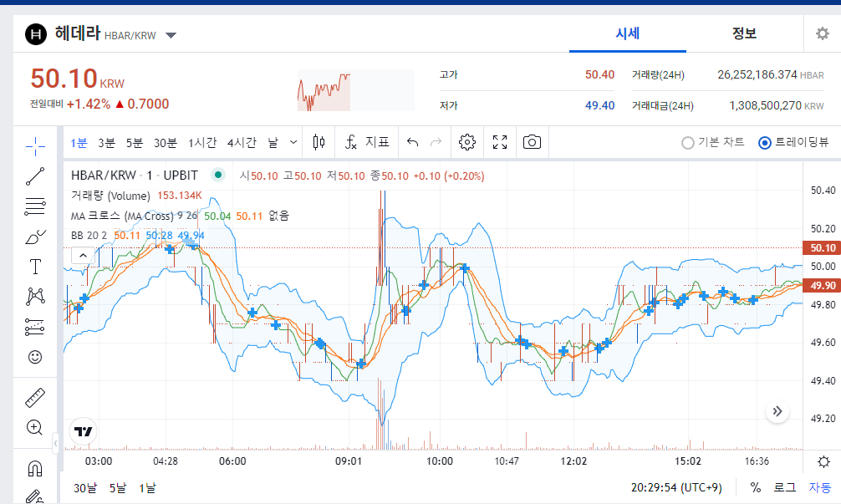The image size is (841, 504).
Task: Click the pencil lock drawing mode icon
Action: [x=35, y=496]
